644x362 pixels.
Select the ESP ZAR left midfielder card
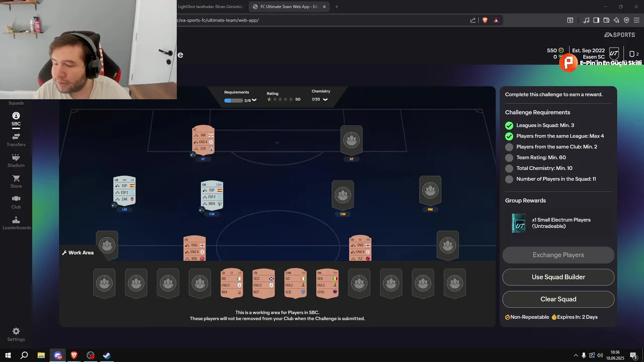124,191
